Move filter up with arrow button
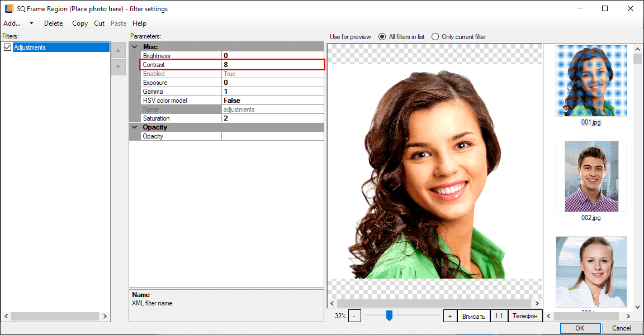Image resolution: width=644 pixels, height=335 pixels. tap(119, 50)
